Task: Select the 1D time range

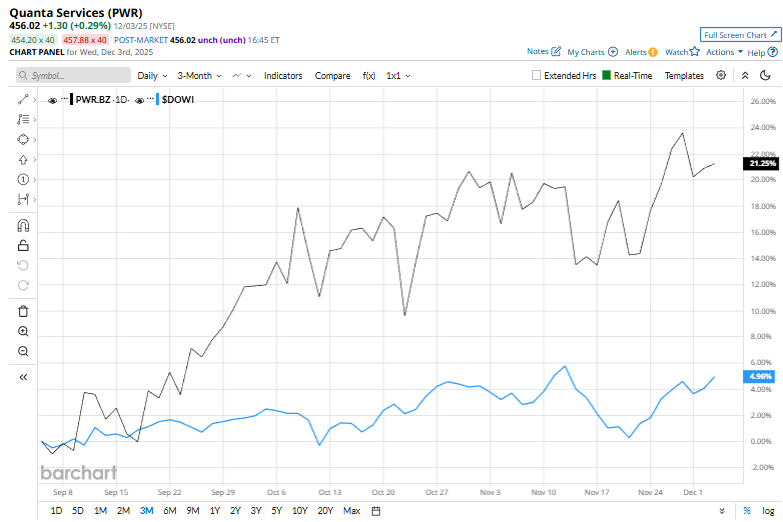Action: coord(56,511)
